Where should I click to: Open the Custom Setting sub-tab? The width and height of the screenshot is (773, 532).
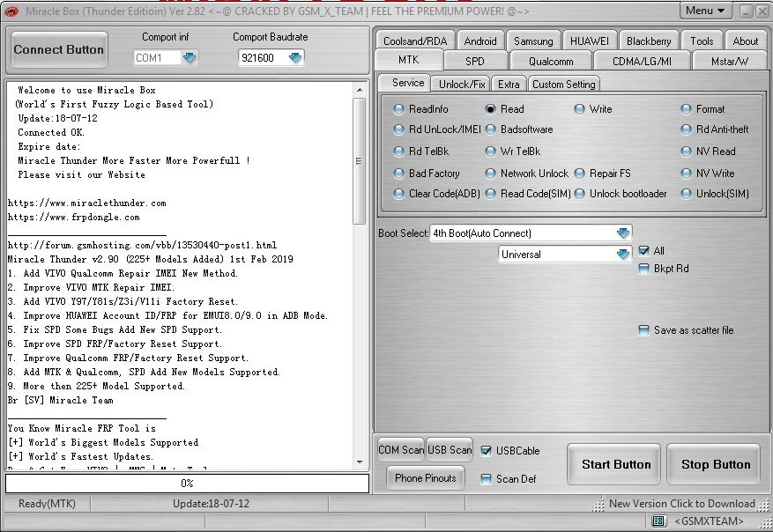(563, 85)
